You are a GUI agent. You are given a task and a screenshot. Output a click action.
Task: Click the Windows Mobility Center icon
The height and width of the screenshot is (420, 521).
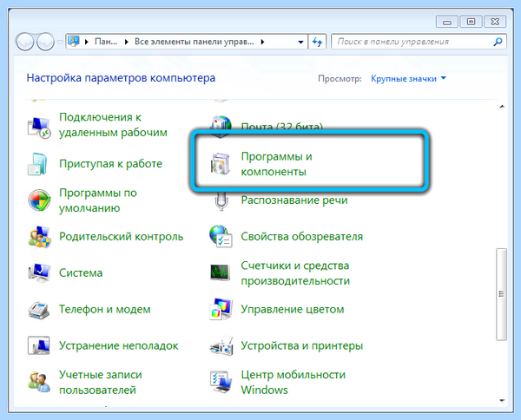pyautogui.click(x=221, y=382)
